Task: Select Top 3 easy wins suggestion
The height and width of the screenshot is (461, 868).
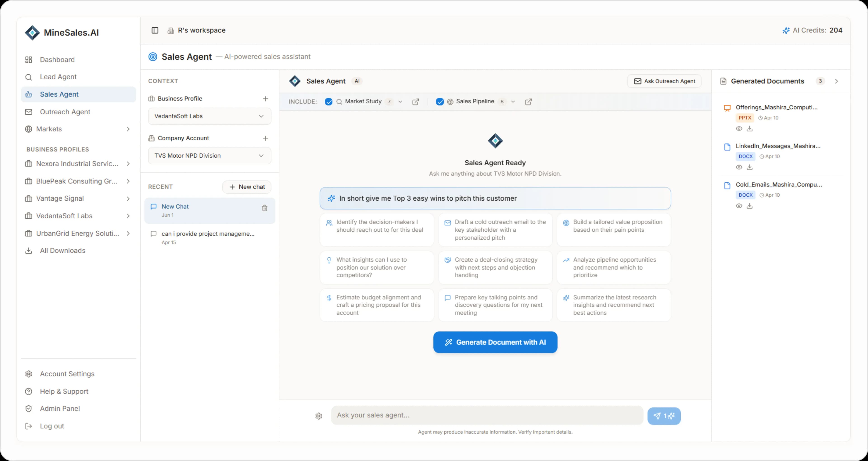Action: (x=495, y=198)
